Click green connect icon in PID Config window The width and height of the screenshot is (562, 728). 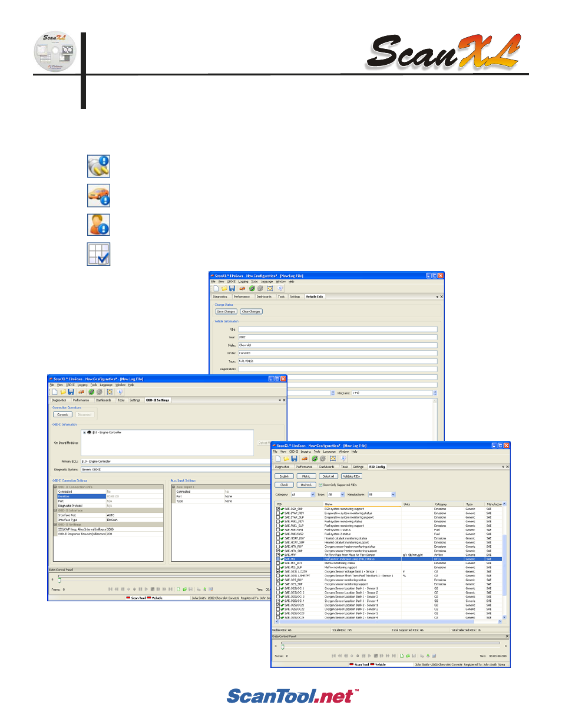pos(315,459)
